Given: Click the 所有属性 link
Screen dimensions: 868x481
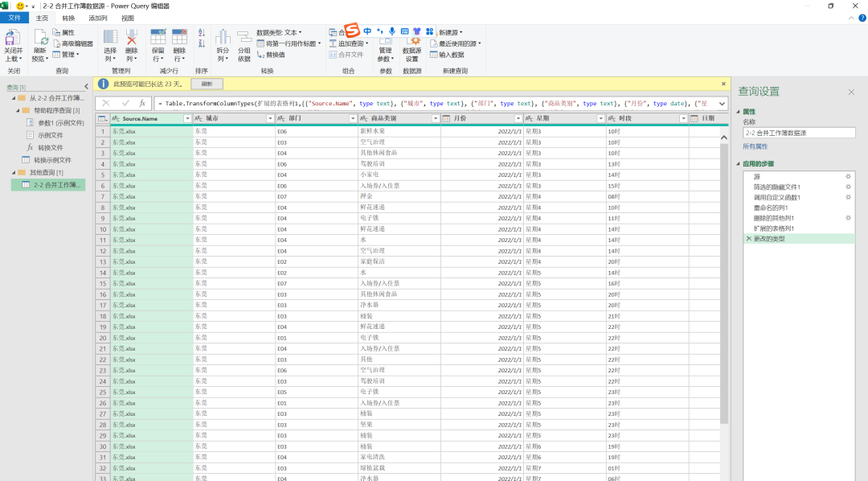Looking at the screenshot, I should coord(755,146).
